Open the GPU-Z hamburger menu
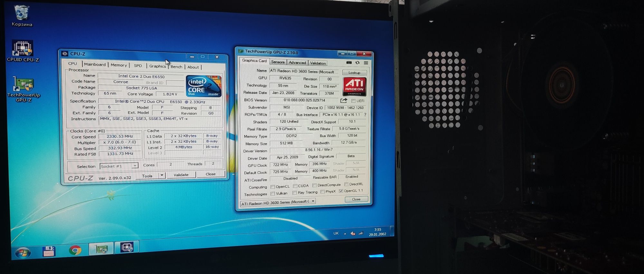This screenshot has height=274, width=644. point(366,63)
